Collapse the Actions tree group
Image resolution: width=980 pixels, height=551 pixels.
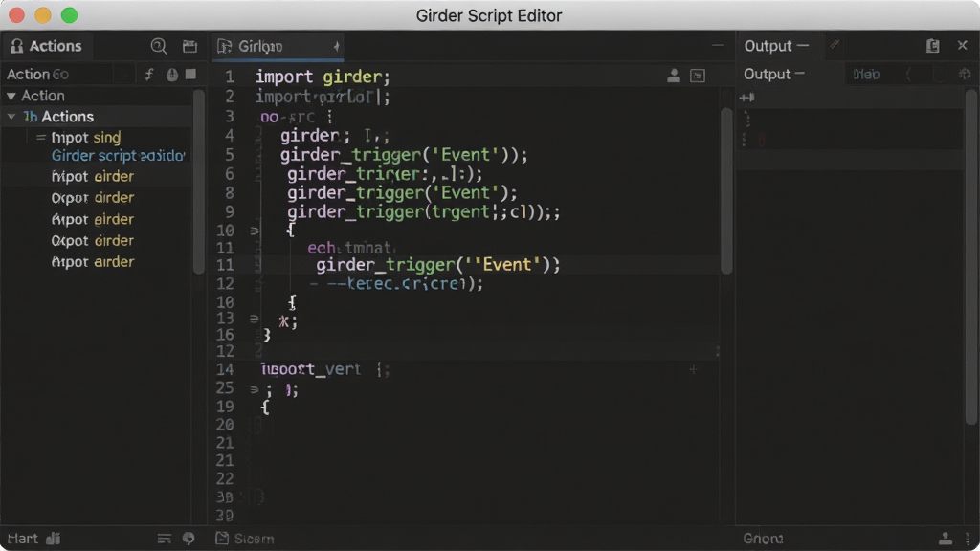[11, 117]
